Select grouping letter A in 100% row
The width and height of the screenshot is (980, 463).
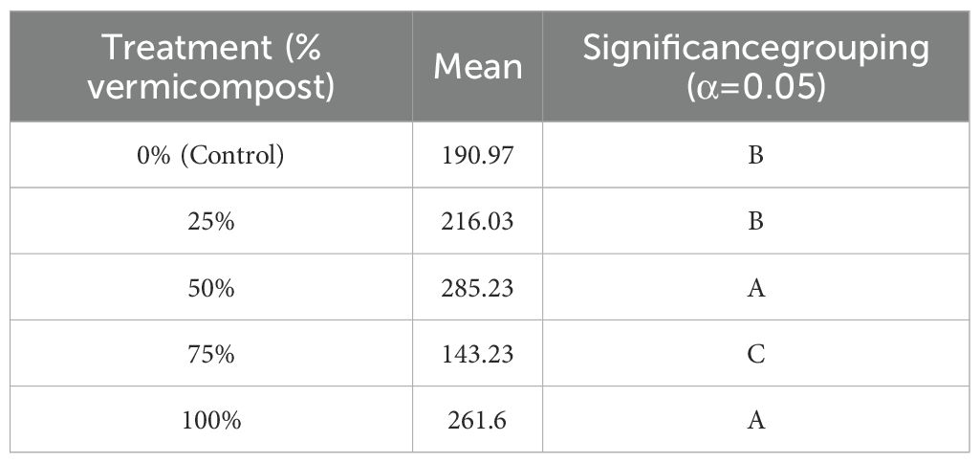pos(755,419)
